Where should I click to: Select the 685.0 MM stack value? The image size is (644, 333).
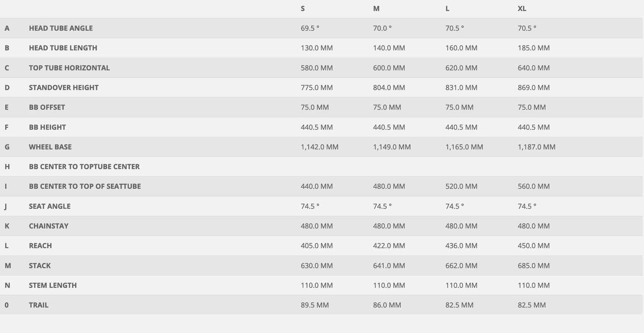(534, 266)
